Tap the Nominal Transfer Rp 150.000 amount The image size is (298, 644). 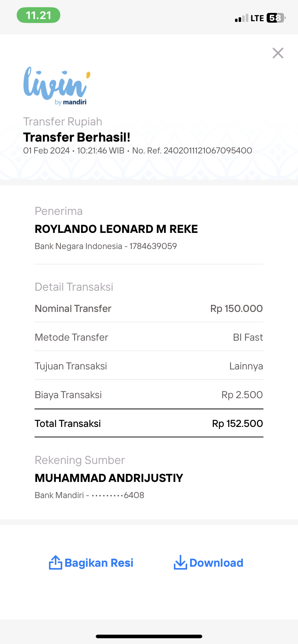(236, 309)
